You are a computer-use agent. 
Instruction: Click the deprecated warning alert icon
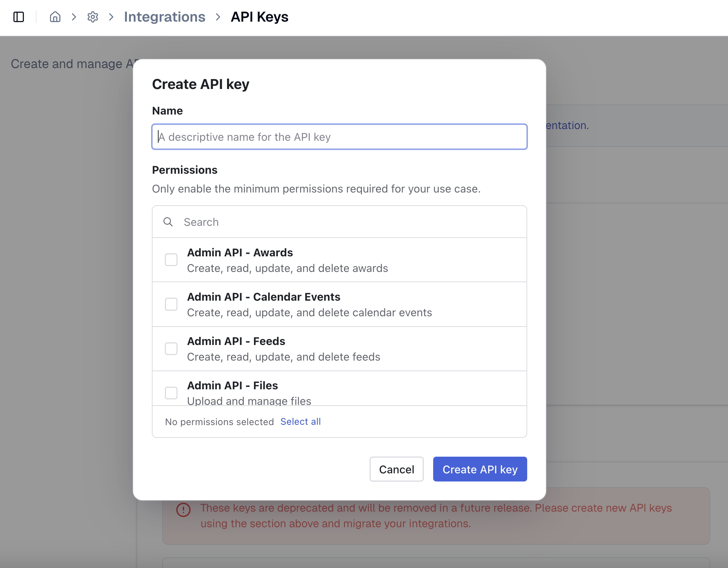pyautogui.click(x=183, y=510)
